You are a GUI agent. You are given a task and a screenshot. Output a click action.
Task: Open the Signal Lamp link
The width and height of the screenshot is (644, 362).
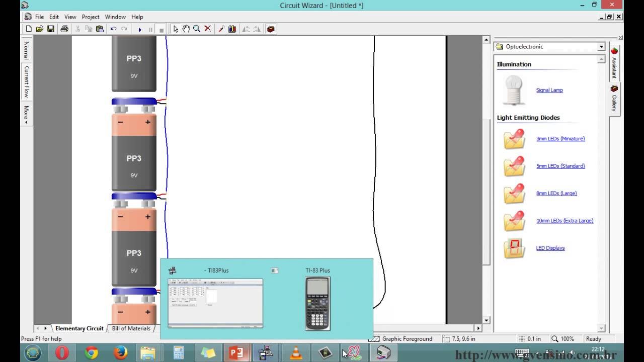coord(549,90)
